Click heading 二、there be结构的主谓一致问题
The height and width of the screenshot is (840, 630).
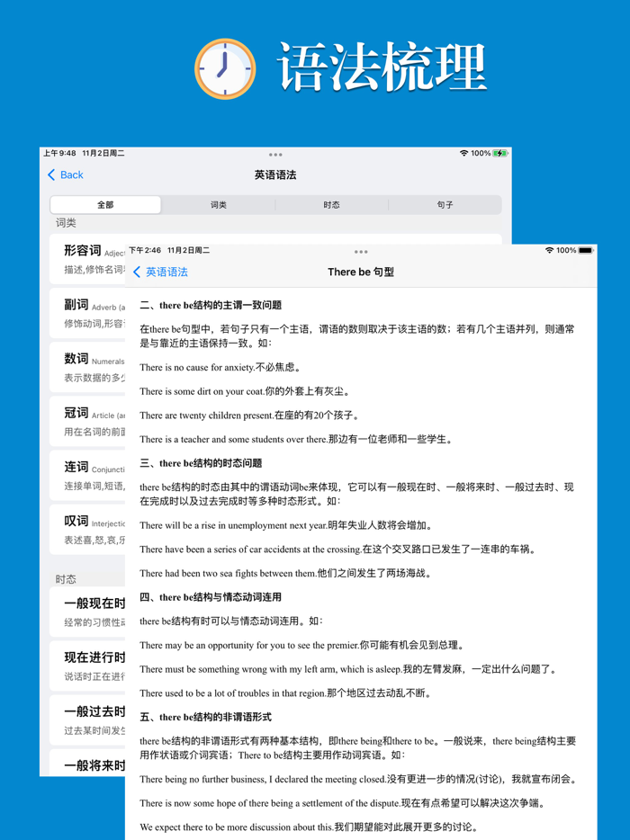[x=211, y=306]
